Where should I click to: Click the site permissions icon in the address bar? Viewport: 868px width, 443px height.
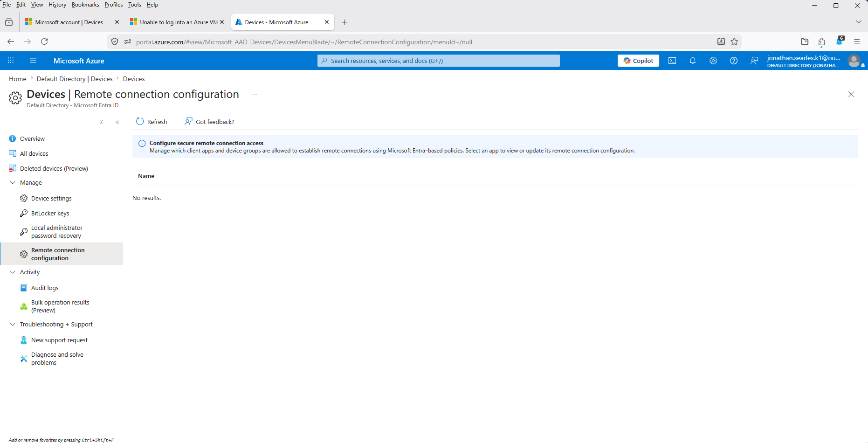tap(128, 42)
